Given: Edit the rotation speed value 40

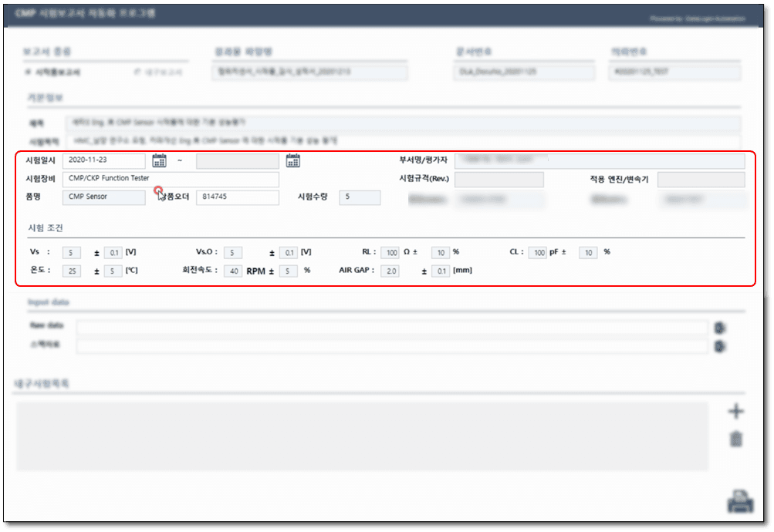Looking at the screenshot, I should coord(233,271).
